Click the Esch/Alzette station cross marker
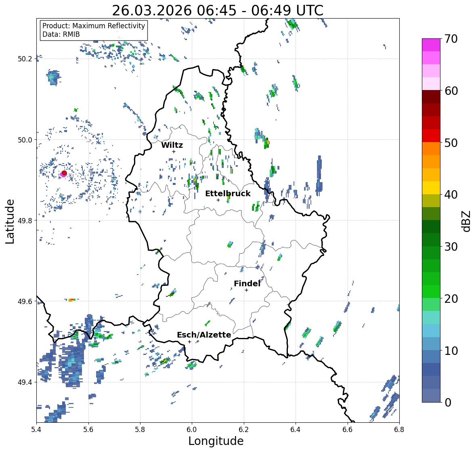Viewport: 476px width, 451px height. click(x=189, y=342)
